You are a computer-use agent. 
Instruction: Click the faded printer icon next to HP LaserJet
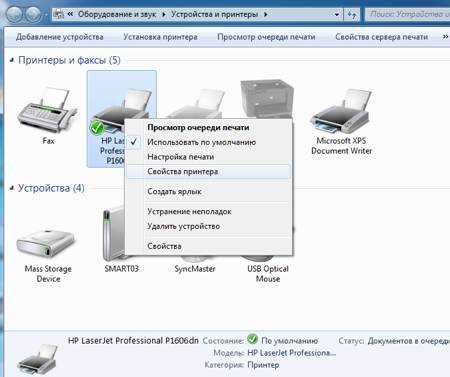click(x=195, y=103)
